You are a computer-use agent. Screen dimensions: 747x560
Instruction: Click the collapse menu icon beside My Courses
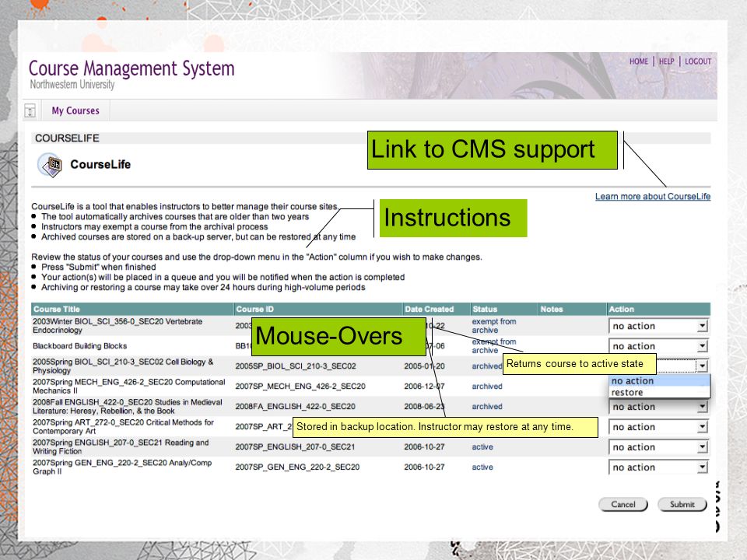30,111
